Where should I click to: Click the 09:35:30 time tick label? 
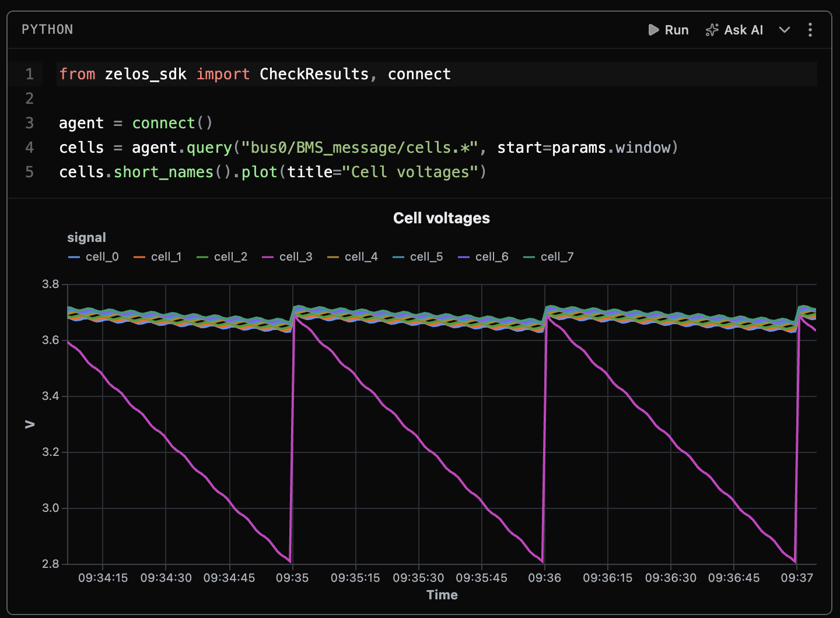(x=418, y=578)
